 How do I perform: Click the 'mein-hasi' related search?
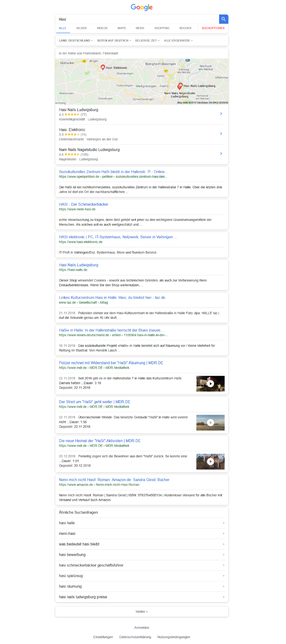[67, 534]
